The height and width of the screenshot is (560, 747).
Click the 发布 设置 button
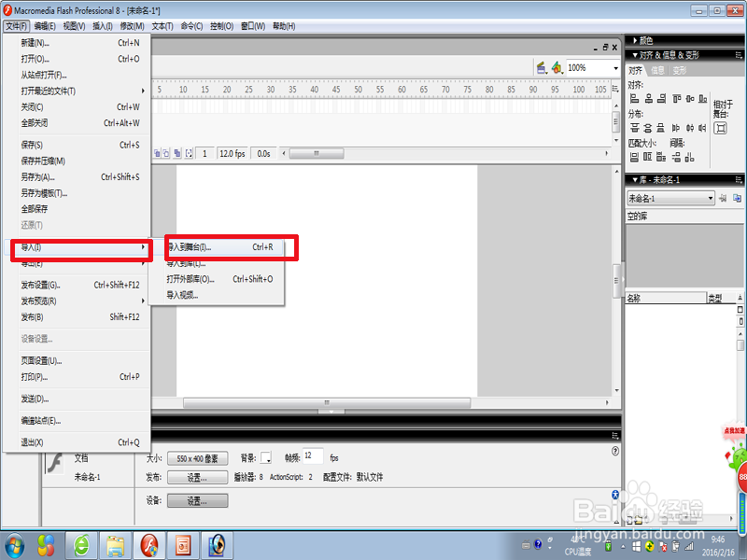[197, 477]
